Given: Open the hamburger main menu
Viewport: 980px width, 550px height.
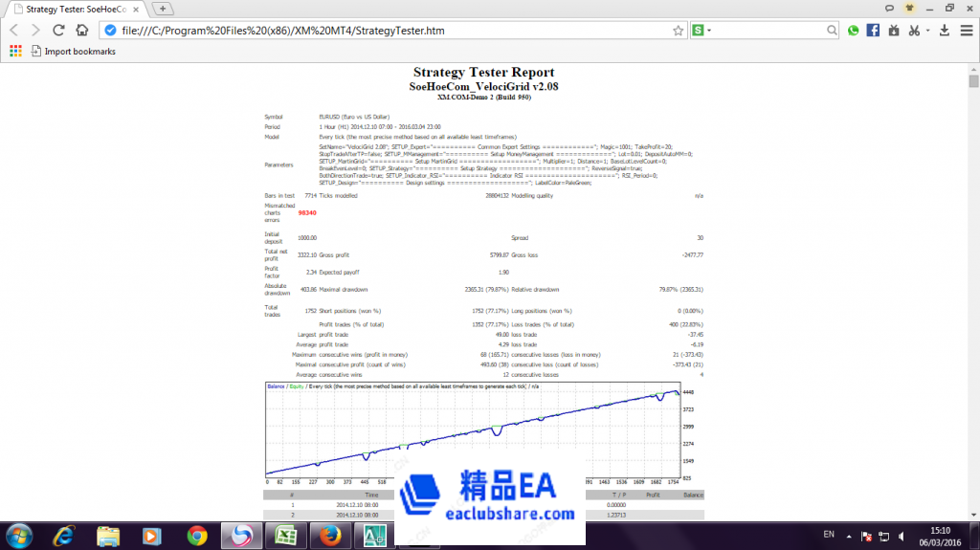Looking at the screenshot, I should [x=965, y=31].
